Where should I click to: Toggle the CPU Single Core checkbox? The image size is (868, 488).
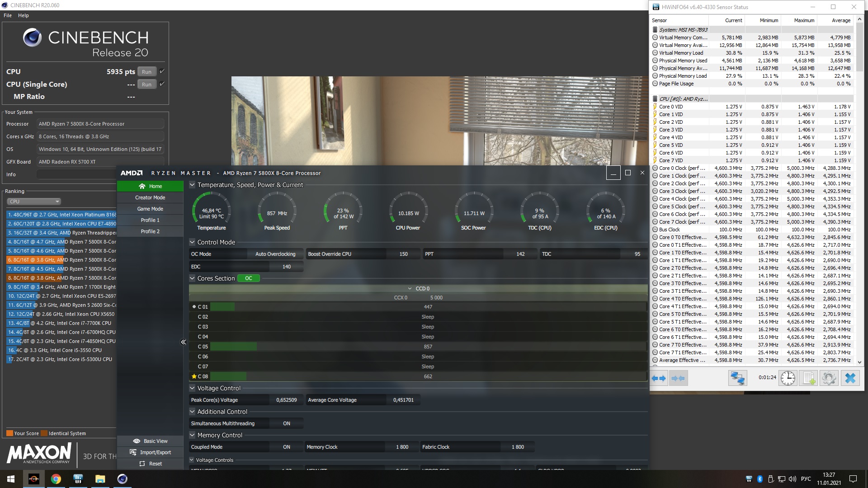click(162, 84)
